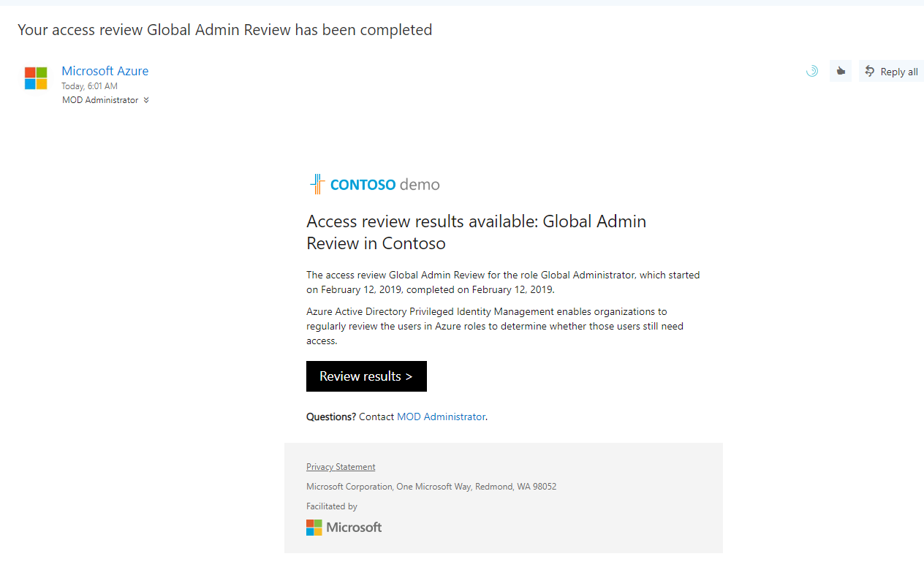Click the Microsoft Corporation address text
The height and width of the screenshot is (578, 924).
pyautogui.click(x=431, y=487)
